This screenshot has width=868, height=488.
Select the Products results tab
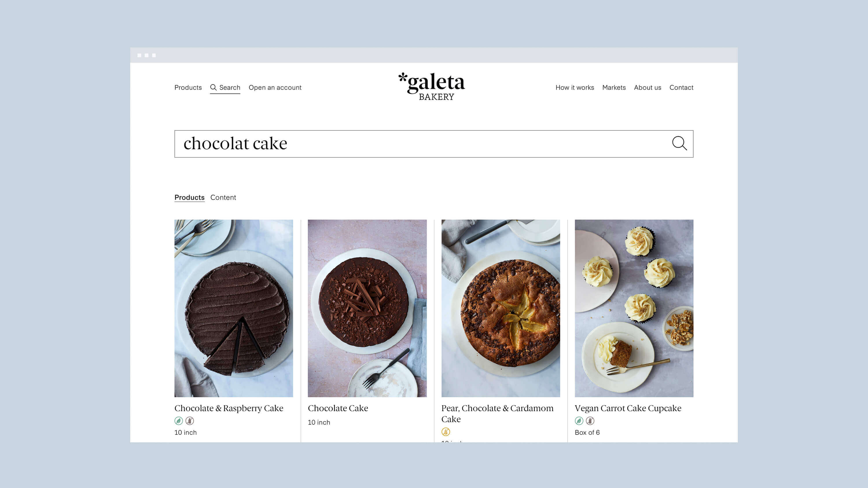tap(190, 197)
